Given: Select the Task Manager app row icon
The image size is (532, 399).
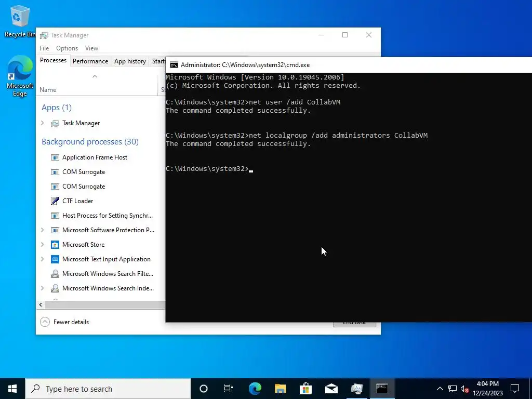Looking at the screenshot, I should (x=55, y=123).
